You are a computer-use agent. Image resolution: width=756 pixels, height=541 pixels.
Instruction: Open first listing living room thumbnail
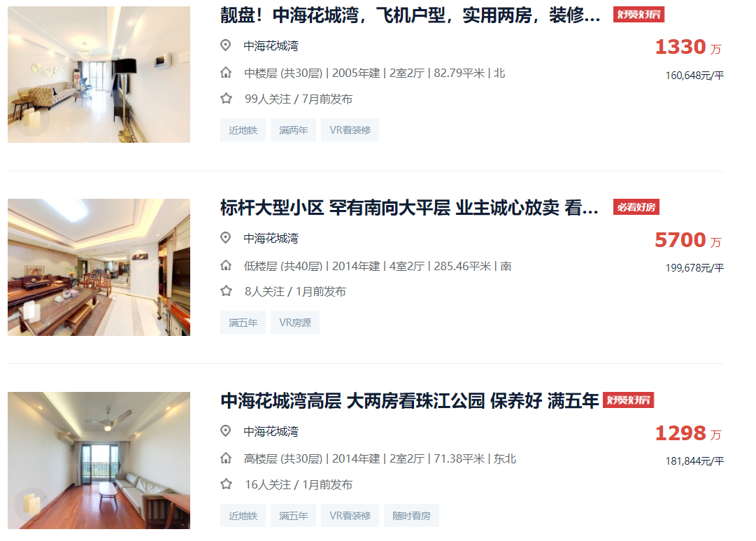click(x=99, y=74)
